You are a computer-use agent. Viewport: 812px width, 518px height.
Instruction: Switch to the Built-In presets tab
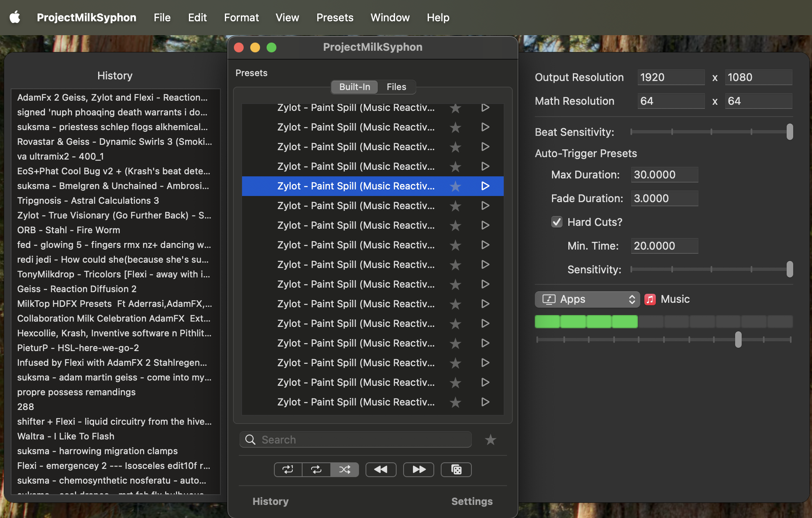354,87
